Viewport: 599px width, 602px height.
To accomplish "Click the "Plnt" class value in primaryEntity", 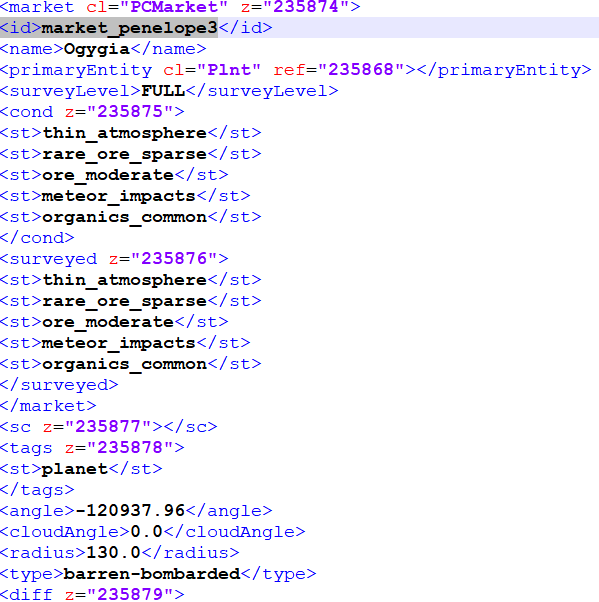I will point(229,70).
